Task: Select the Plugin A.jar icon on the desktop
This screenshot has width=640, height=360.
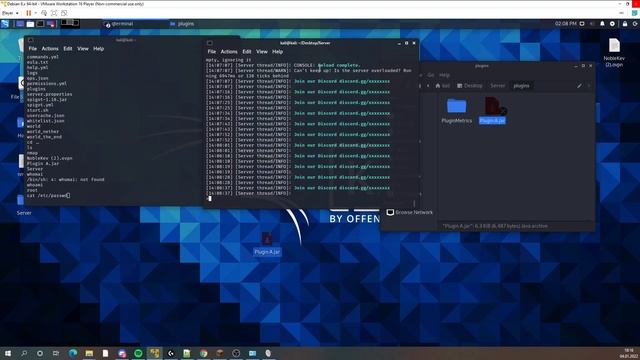Action: pyautogui.click(x=267, y=244)
